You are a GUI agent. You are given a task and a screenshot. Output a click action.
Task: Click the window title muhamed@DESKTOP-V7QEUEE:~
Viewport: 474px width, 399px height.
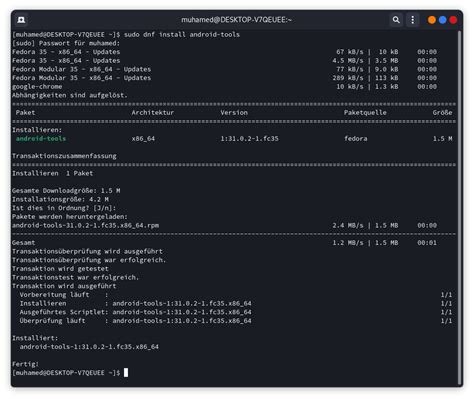tap(236, 20)
